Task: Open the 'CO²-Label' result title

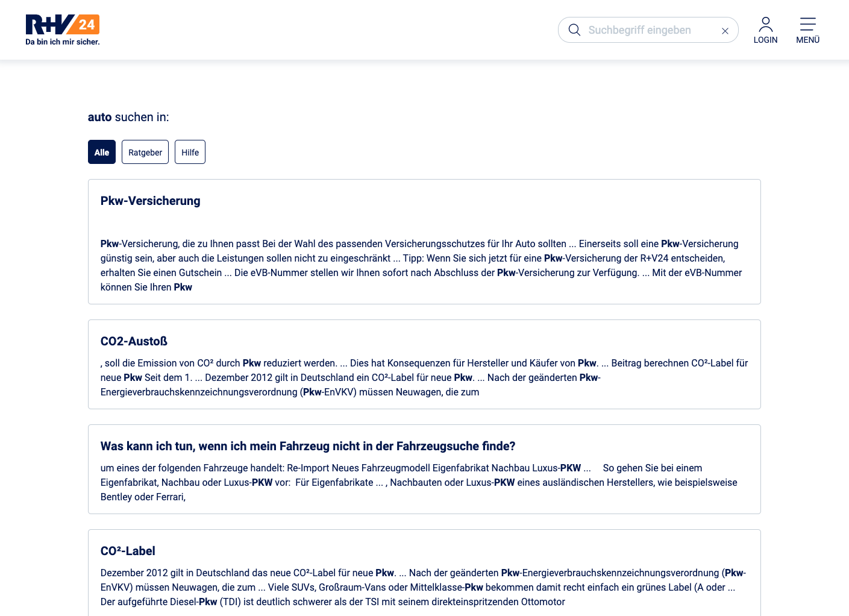Action: (128, 551)
